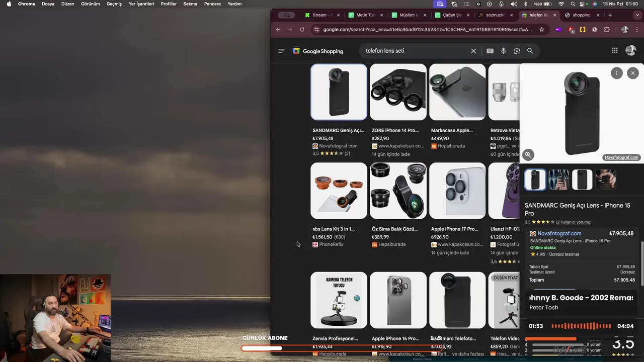Click the ₺7.905,48 price under SANDMARC card
This screenshot has width=644, height=362.
click(323, 138)
